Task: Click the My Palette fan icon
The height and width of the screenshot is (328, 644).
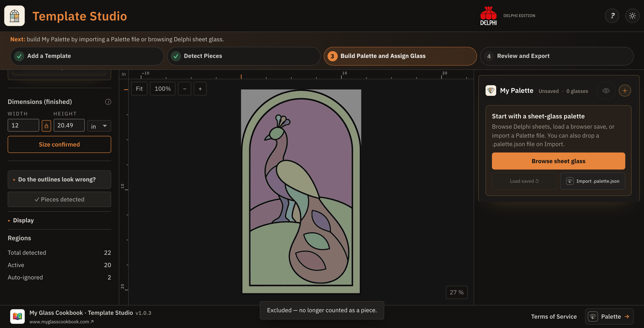Action: 490,91
